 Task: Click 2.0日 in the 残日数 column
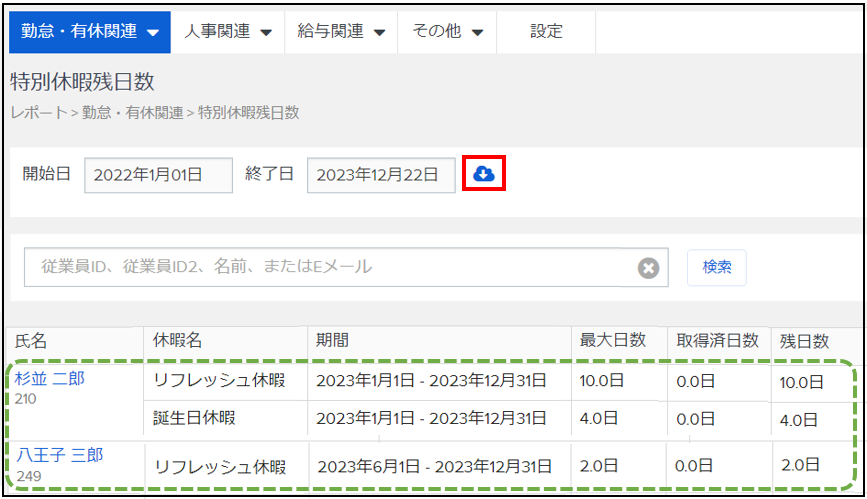(x=800, y=465)
